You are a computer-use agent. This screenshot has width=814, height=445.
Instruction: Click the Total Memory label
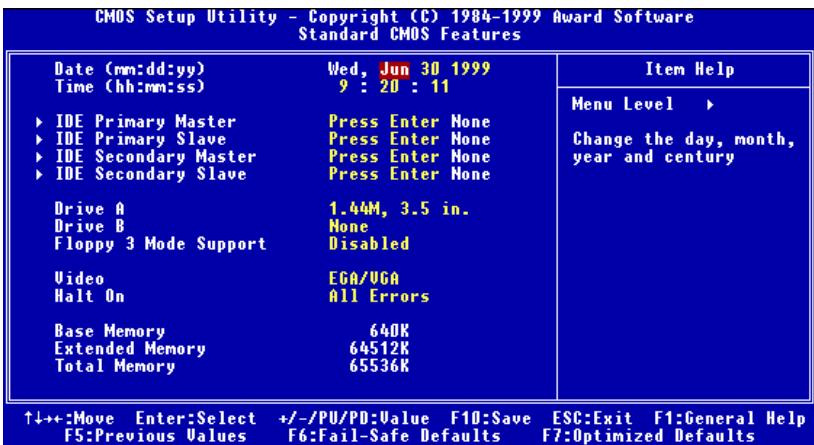[x=115, y=367]
